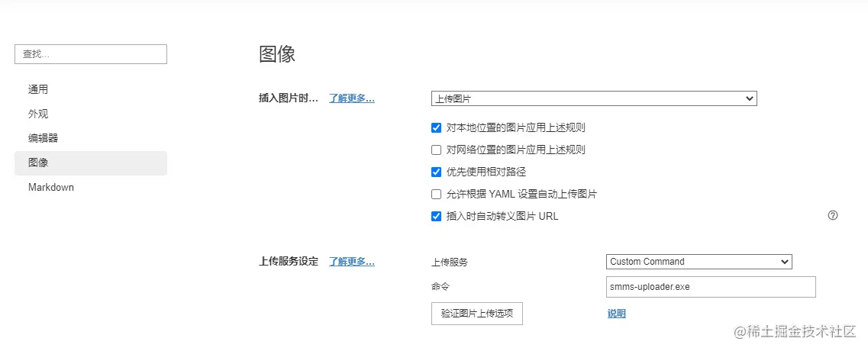Toggle 对本地位置的图片应用上述规则 checkbox

coord(436,128)
